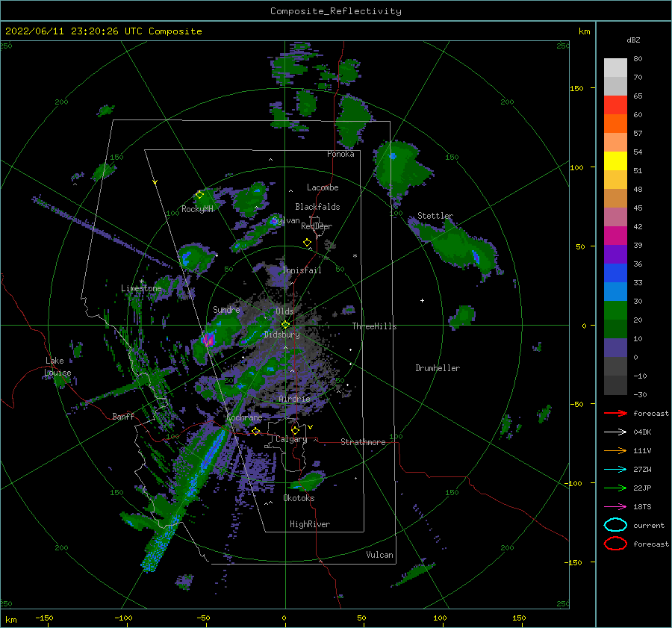This screenshot has width=672, height=628.
Task: Click the cyan 27ZW arrow in the legend
Action: (615, 470)
